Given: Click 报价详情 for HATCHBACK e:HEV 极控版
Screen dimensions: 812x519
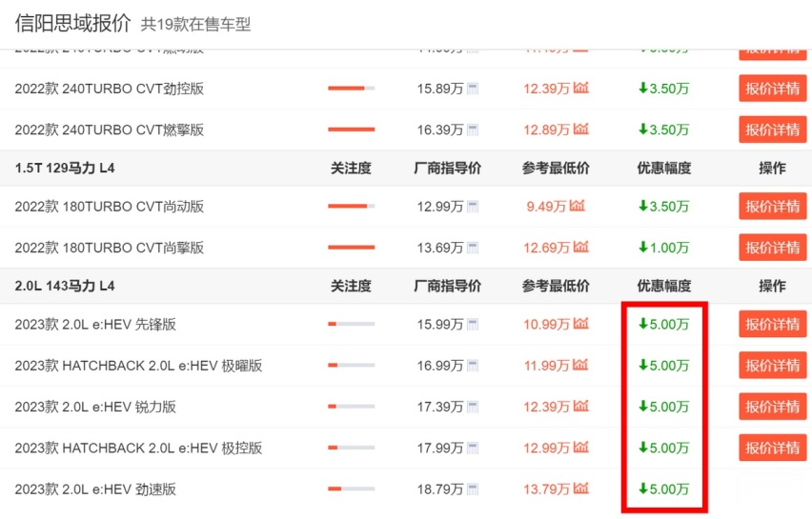Looking at the screenshot, I should (x=773, y=448).
